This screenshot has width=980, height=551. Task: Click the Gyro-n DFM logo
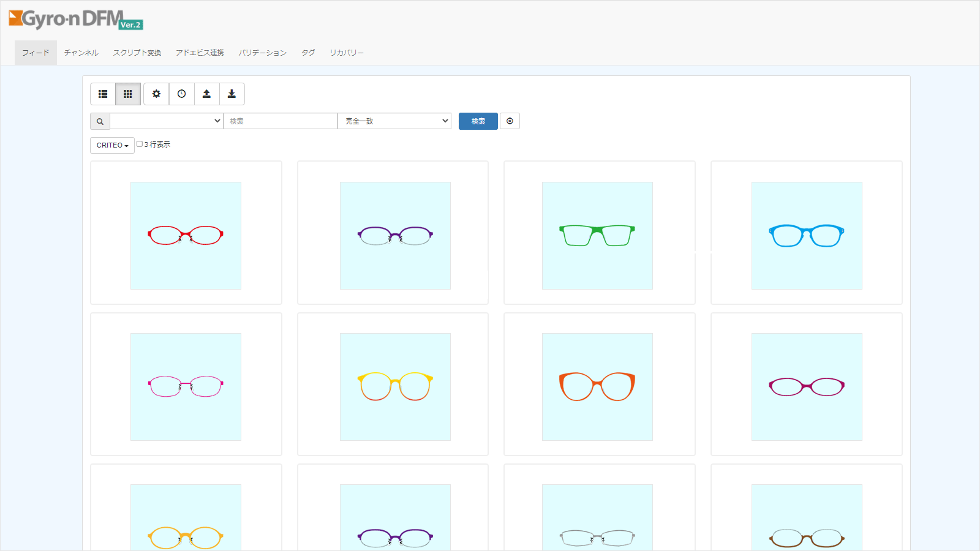click(76, 20)
